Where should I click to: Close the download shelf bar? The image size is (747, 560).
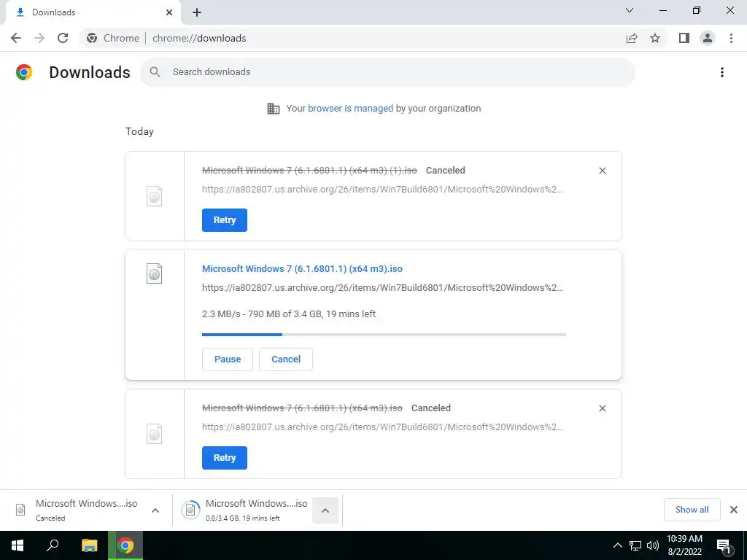point(734,510)
